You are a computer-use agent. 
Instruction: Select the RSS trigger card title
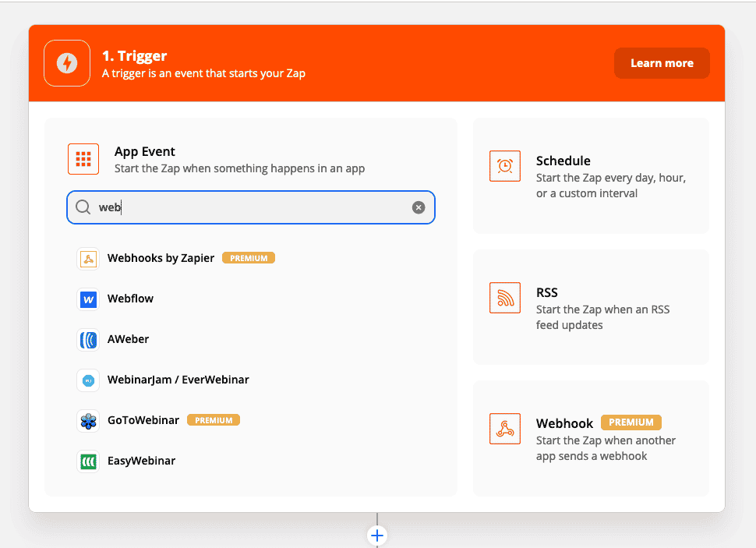[547, 292]
